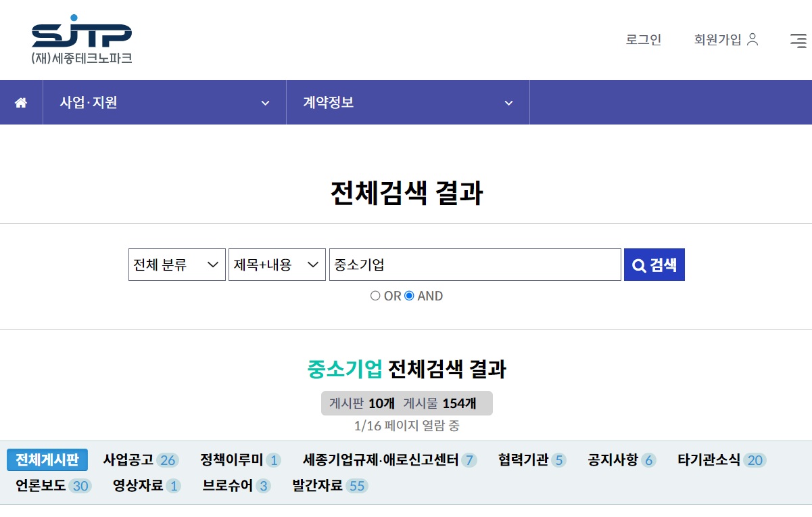The height and width of the screenshot is (517, 812).
Task: Click the 로그인 link
Action: coord(642,41)
